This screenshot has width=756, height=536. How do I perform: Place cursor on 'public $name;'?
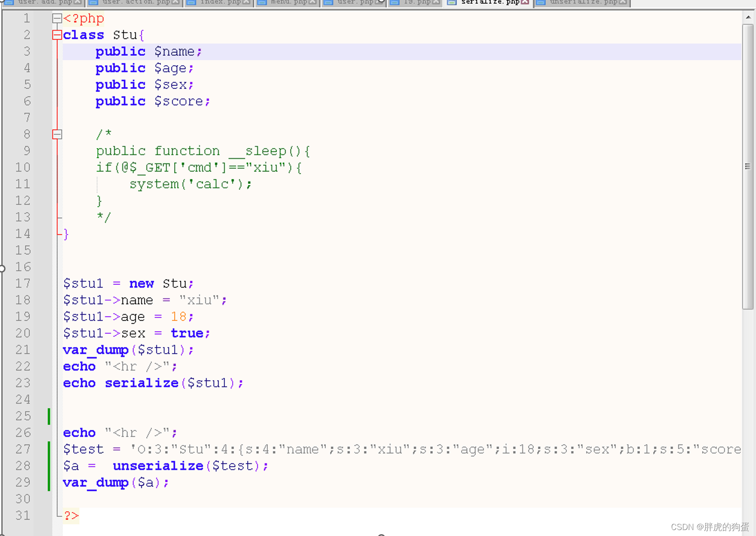(x=149, y=52)
